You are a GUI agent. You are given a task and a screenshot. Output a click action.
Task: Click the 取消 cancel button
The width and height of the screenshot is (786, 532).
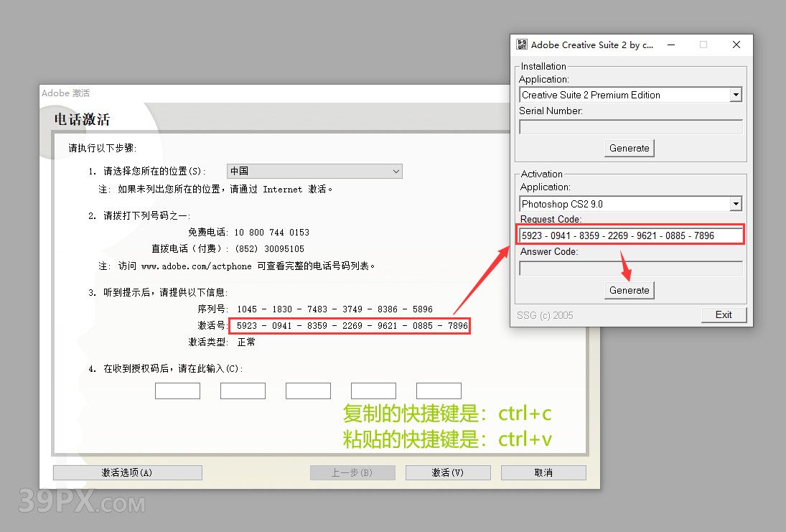543,472
